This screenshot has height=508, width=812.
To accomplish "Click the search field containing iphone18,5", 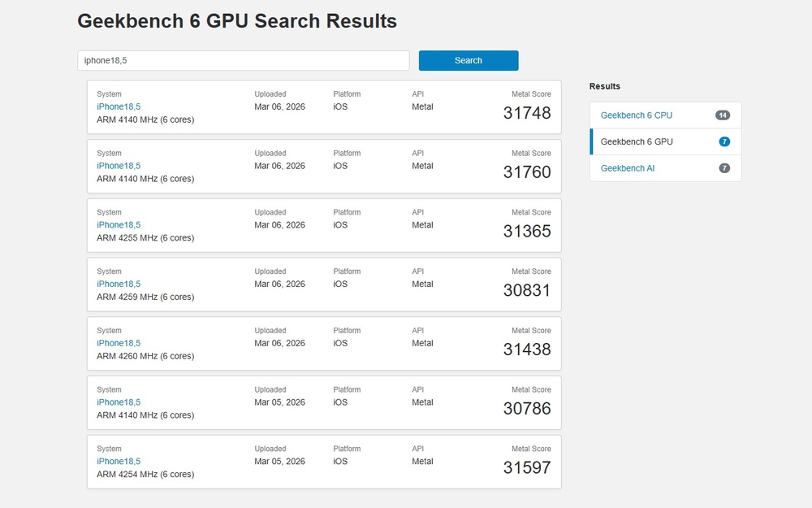I will (x=243, y=61).
